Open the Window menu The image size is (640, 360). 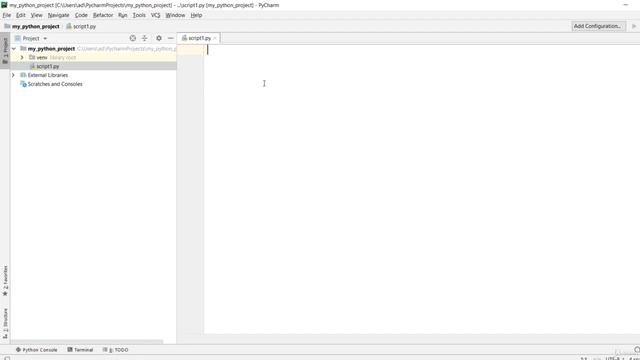tap(175, 15)
